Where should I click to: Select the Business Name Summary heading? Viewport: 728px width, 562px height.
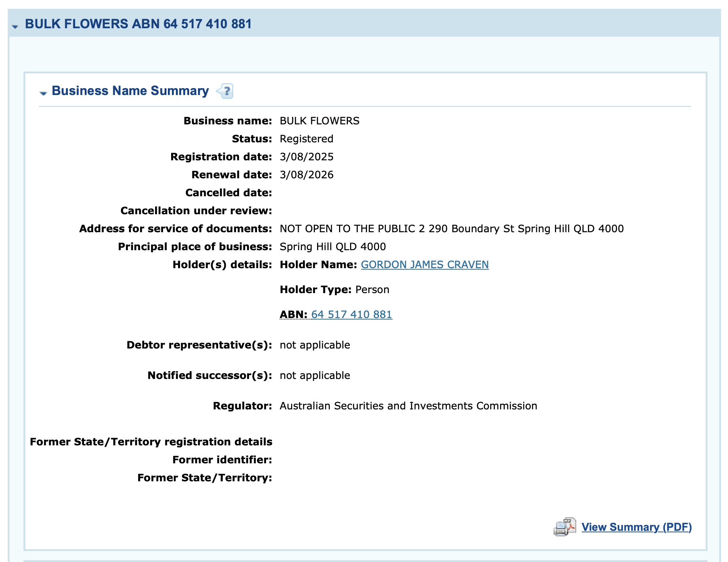[x=130, y=91]
